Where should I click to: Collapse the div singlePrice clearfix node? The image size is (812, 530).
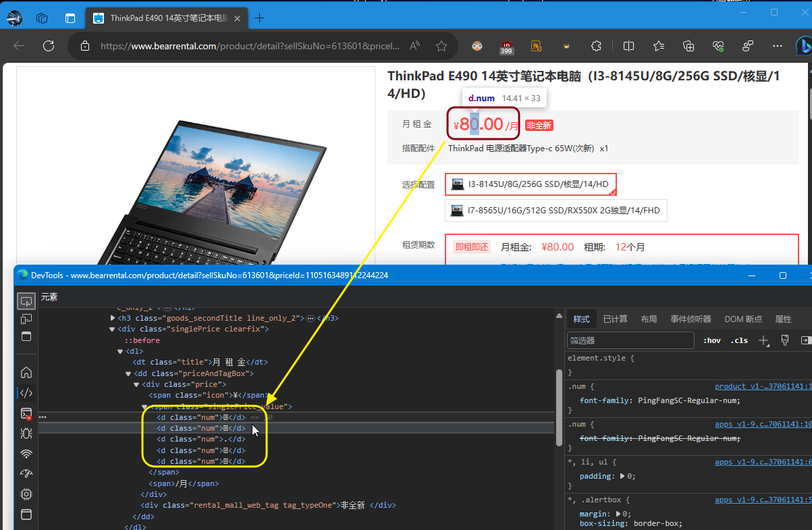(112, 329)
